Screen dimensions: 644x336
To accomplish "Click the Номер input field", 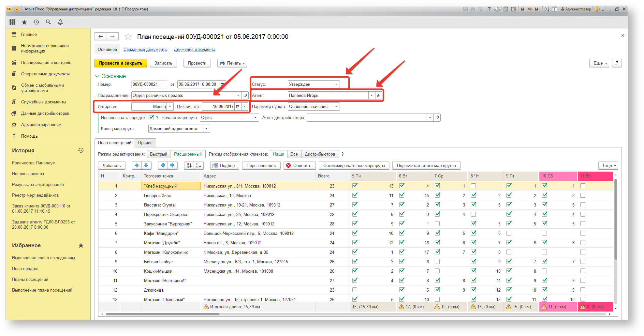I will [x=149, y=84].
